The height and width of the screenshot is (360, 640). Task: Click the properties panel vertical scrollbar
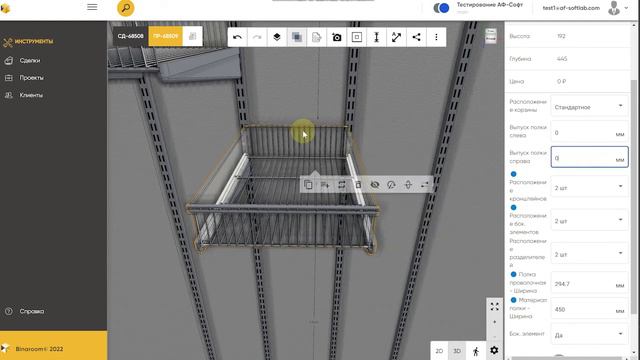click(x=634, y=197)
